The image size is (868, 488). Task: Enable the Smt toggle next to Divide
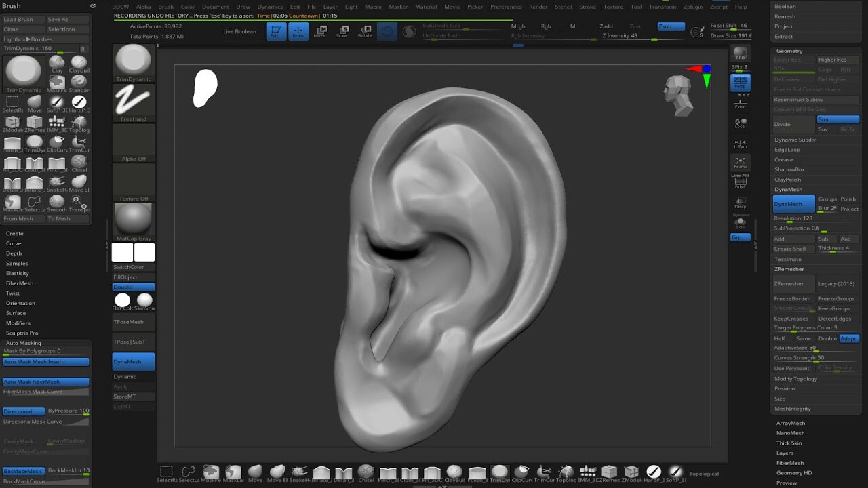(837, 119)
